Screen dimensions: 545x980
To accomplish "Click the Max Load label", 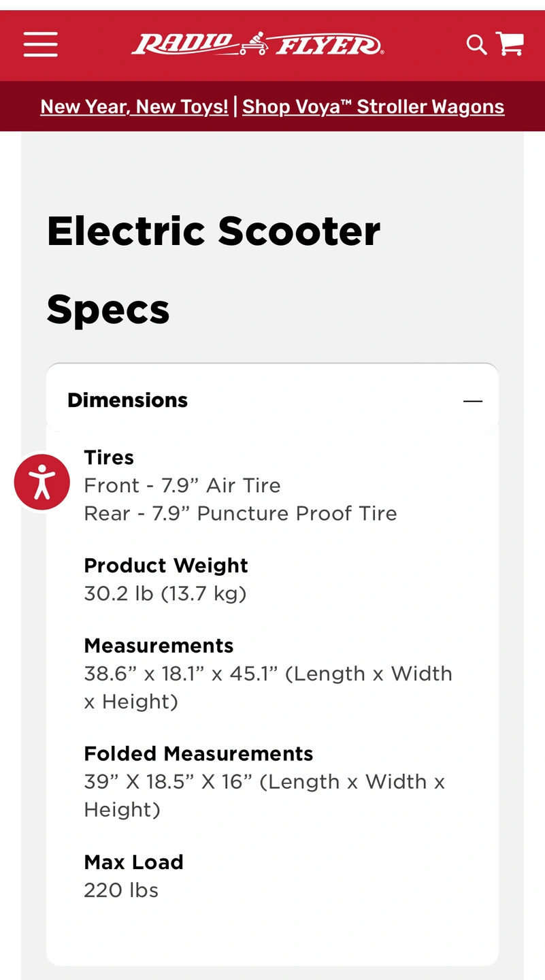I will (133, 862).
